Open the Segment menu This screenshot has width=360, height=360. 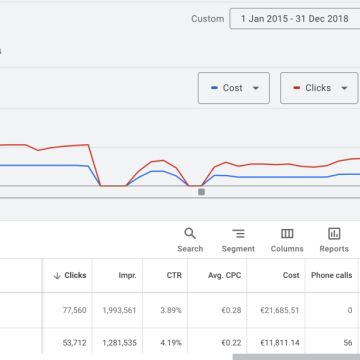(x=238, y=240)
